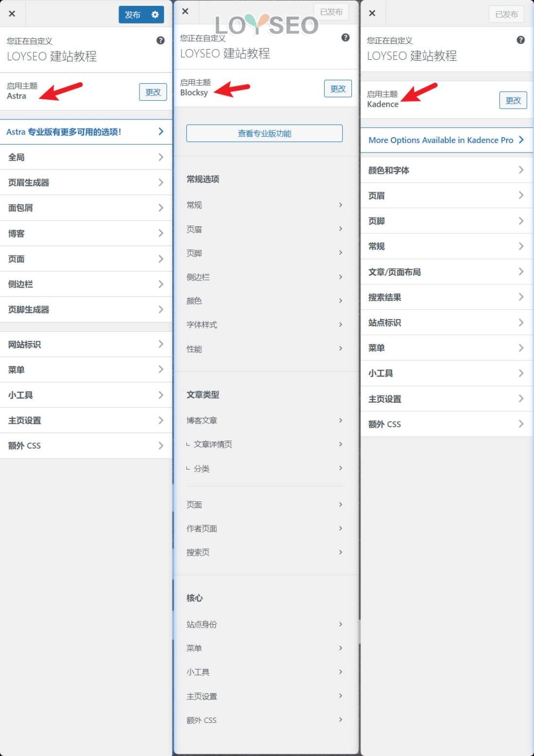534x756 pixels.
Task: Click the help question mark in Astra panel
Action: coord(160,41)
